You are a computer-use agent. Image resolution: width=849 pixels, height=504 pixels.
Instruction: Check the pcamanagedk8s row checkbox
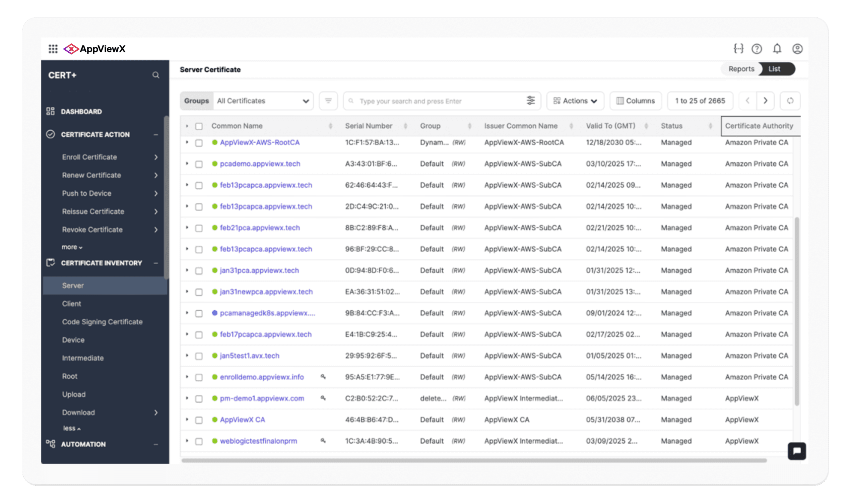[199, 313]
